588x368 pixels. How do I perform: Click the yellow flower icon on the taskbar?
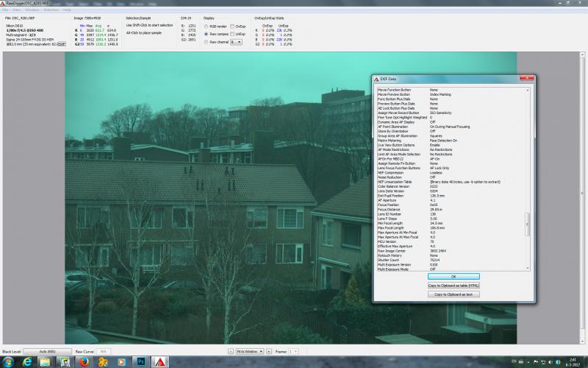point(103,362)
